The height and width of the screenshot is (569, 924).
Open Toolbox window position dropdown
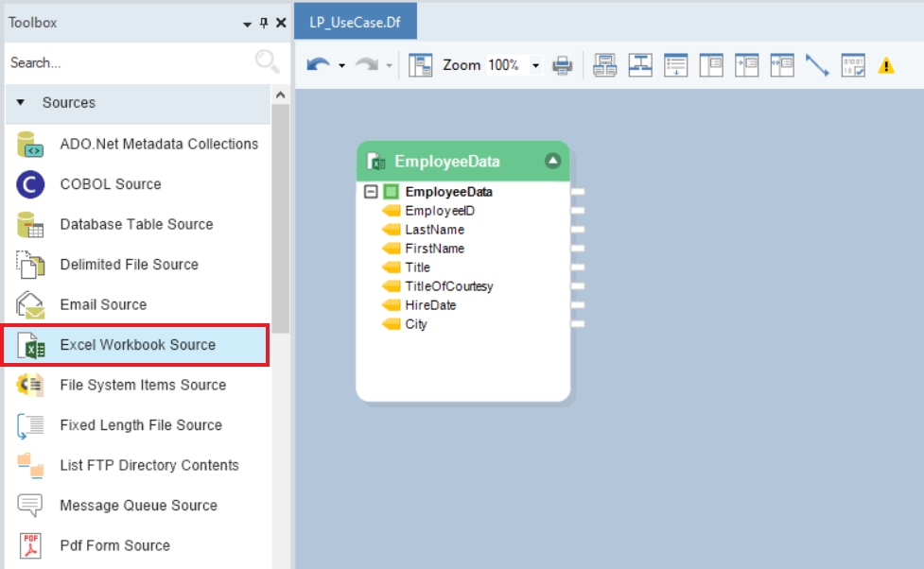(248, 23)
